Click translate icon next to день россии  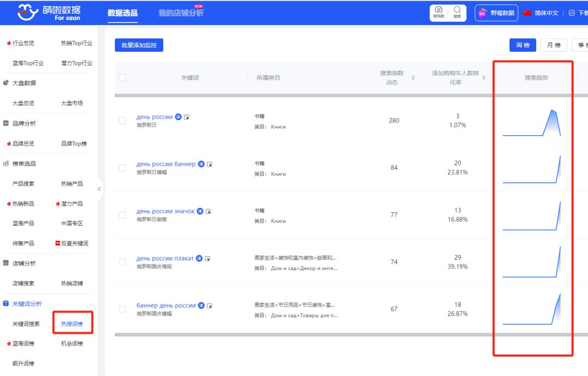pos(178,117)
